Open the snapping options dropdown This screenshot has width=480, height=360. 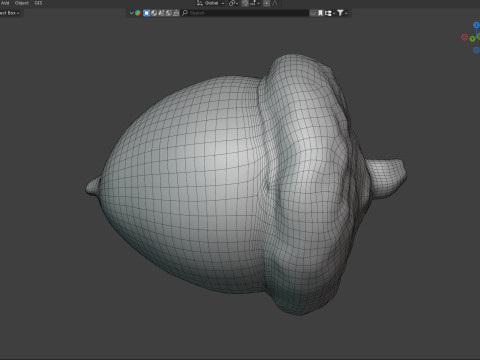(254, 3)
